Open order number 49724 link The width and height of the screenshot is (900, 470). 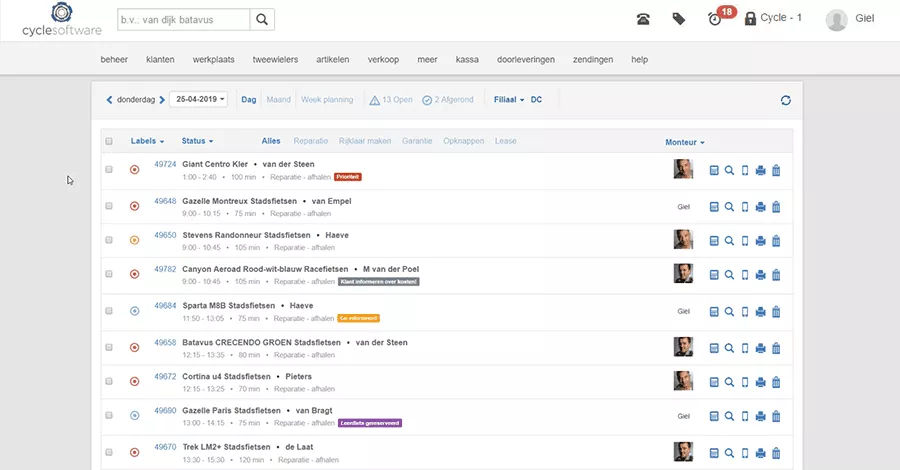click(x=165, y=164)
